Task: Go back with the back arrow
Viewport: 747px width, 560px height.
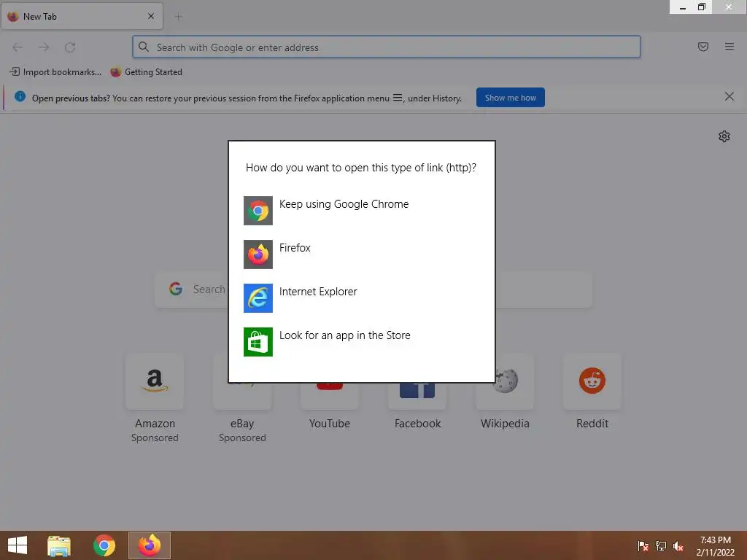Action: click(x=18, y=47)
